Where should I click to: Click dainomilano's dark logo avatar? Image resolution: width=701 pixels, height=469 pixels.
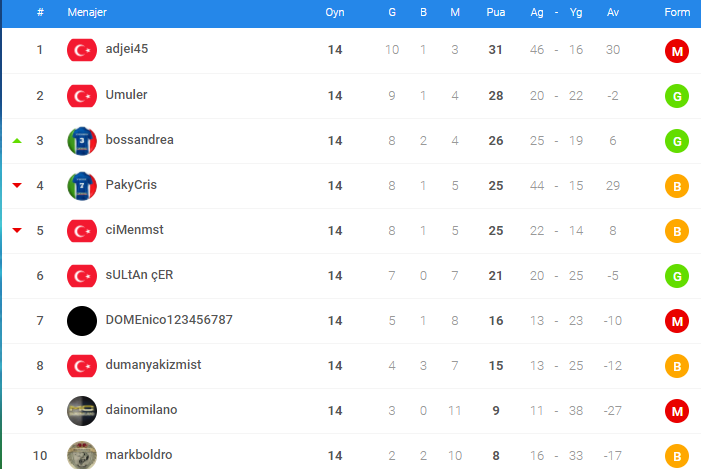[x=82, y=411]
